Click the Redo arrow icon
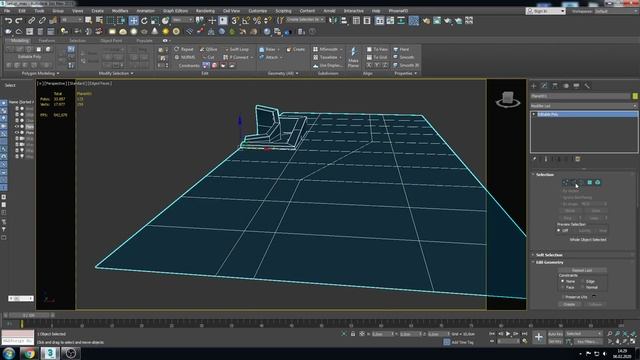640x360 pixels. click(x=19, y=20)
